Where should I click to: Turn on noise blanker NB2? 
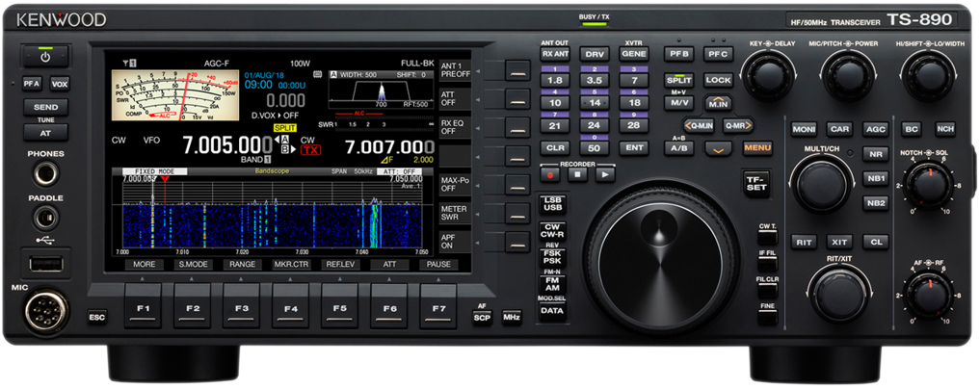coord(875,202)
